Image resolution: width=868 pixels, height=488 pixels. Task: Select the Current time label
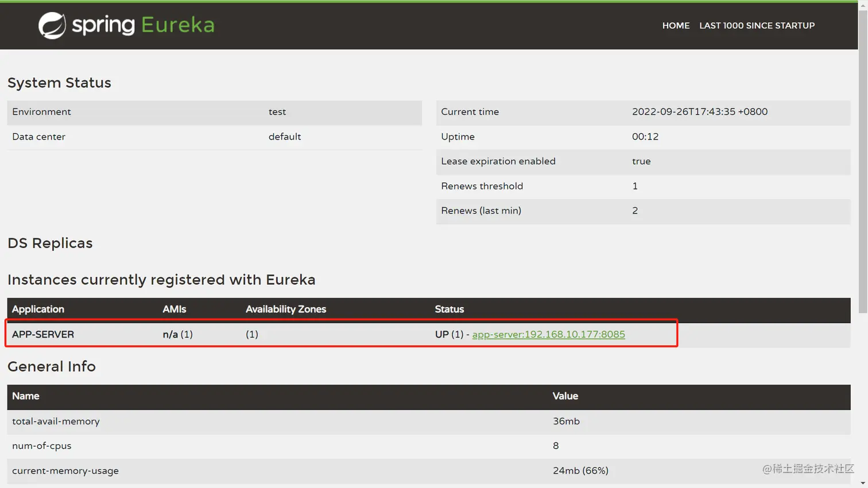(470, 112)
